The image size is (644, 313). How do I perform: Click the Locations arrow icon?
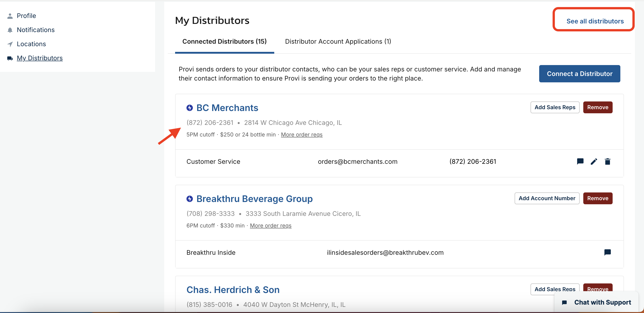[10, 44]
